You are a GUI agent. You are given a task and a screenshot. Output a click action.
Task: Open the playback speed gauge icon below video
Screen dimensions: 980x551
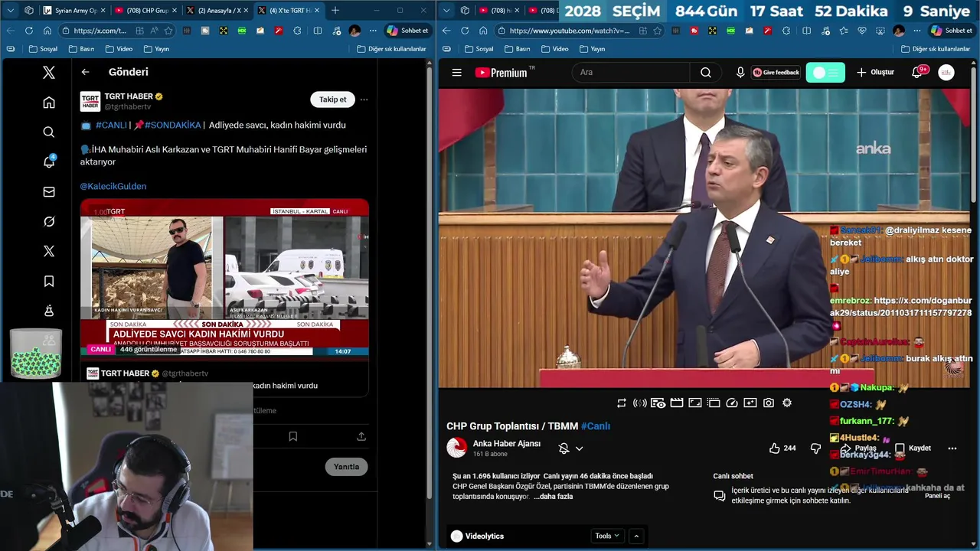[x=732, y=403]
